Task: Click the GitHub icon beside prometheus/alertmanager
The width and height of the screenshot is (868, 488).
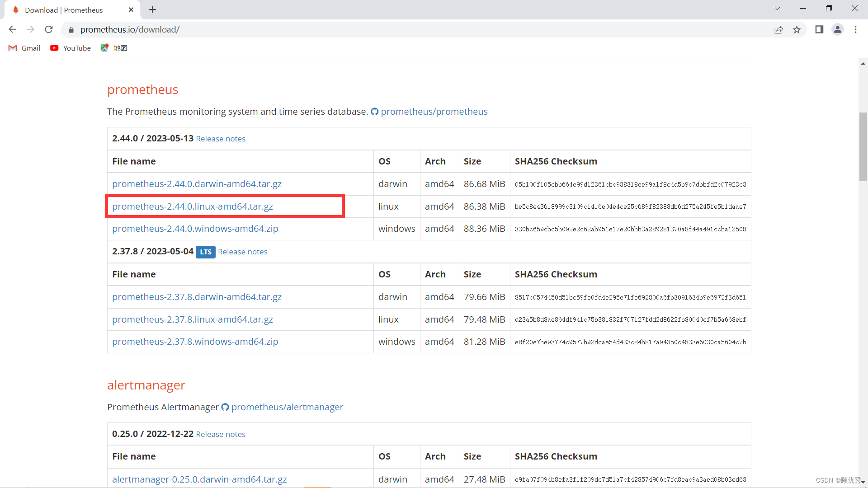Action: (225, 407)
